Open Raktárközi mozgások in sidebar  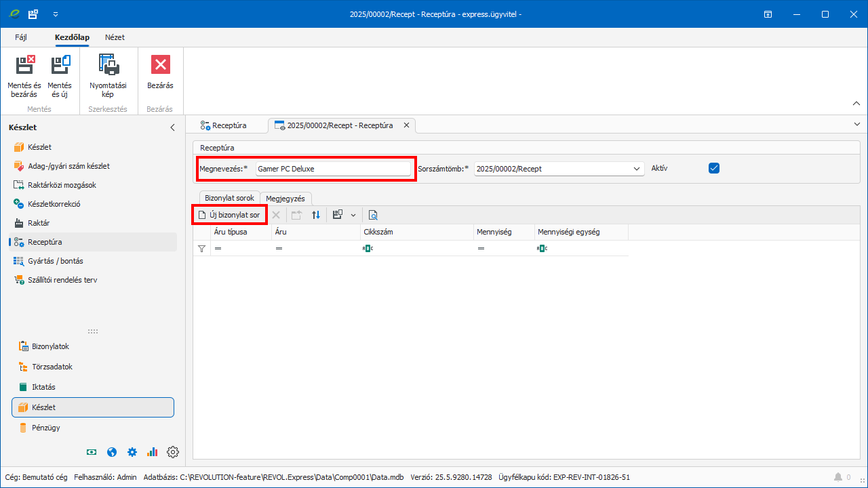point(93,185)
